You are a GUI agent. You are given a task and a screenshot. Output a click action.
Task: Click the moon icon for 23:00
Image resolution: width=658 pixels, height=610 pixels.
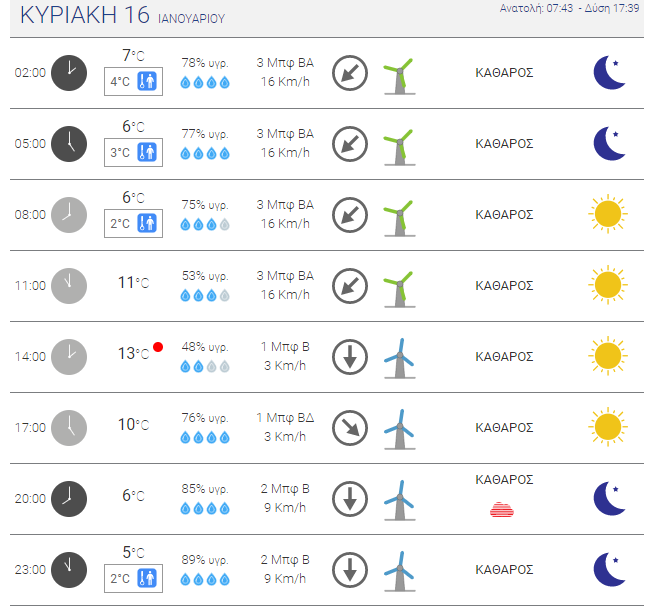point(609,569)
